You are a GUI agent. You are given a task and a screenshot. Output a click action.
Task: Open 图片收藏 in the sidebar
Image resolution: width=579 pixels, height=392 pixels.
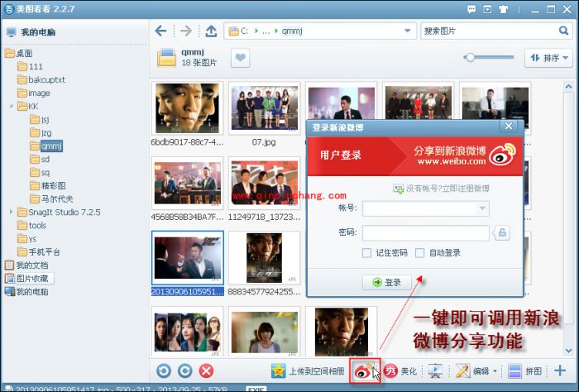click(x=34, y=279)
